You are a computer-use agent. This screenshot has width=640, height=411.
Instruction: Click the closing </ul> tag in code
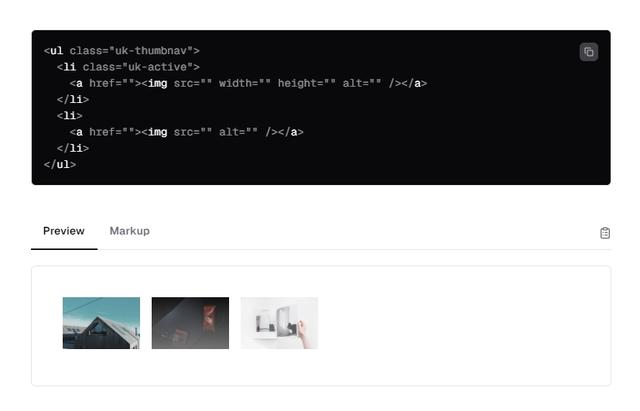click(x=60, y=165)
